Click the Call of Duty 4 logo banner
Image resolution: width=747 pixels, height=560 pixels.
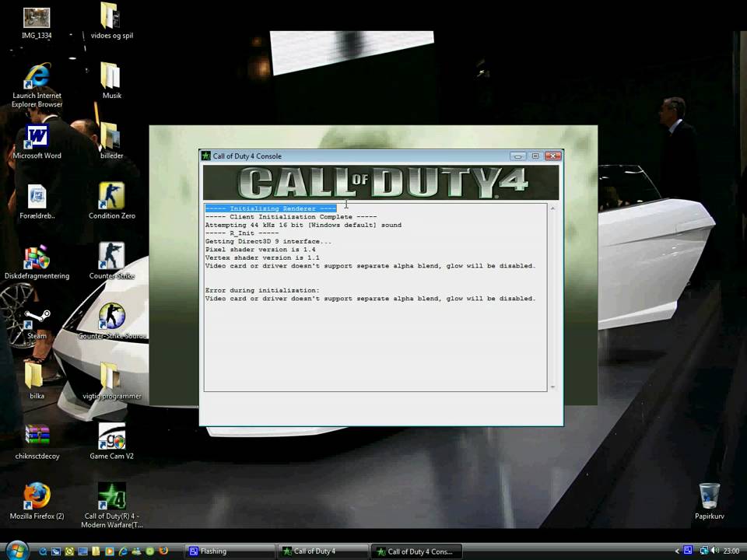381,182
